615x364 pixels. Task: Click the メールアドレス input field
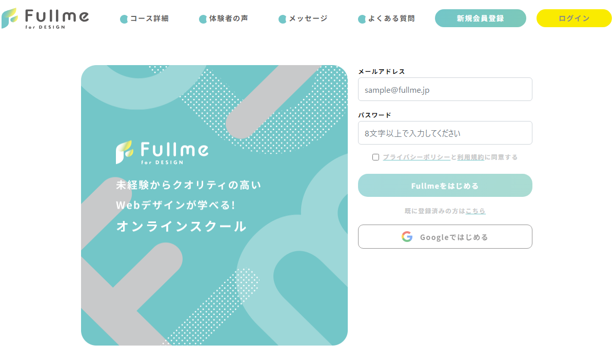click(445, 89)
